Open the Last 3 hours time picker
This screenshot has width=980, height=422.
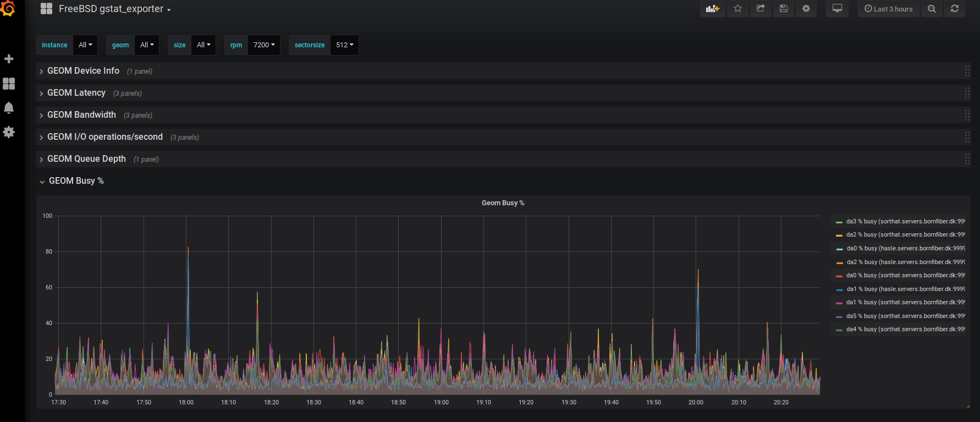click(x=888, y=9)
